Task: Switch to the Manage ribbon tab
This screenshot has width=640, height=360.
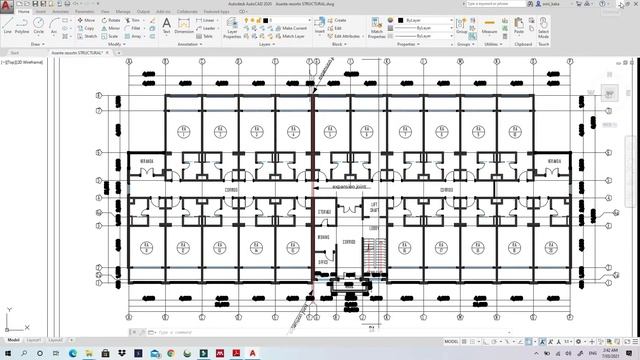Action: click(123, 11)
